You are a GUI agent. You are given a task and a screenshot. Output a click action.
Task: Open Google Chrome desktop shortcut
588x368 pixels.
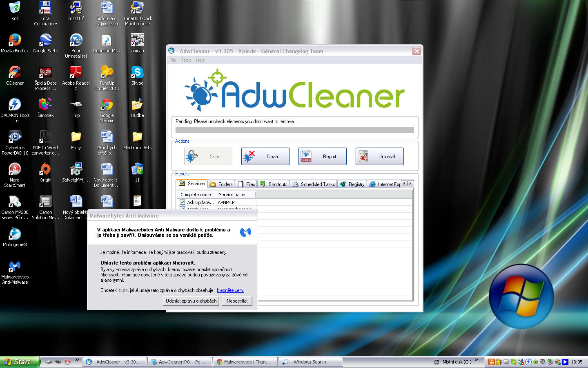(107, 110)
